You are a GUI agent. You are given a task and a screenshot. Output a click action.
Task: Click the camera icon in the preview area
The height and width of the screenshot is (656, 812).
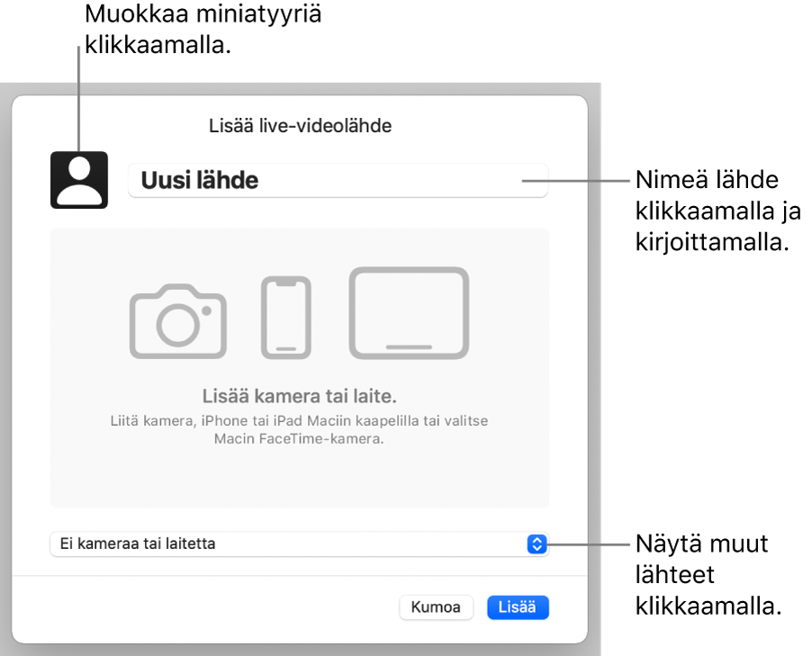pos(177,321)
